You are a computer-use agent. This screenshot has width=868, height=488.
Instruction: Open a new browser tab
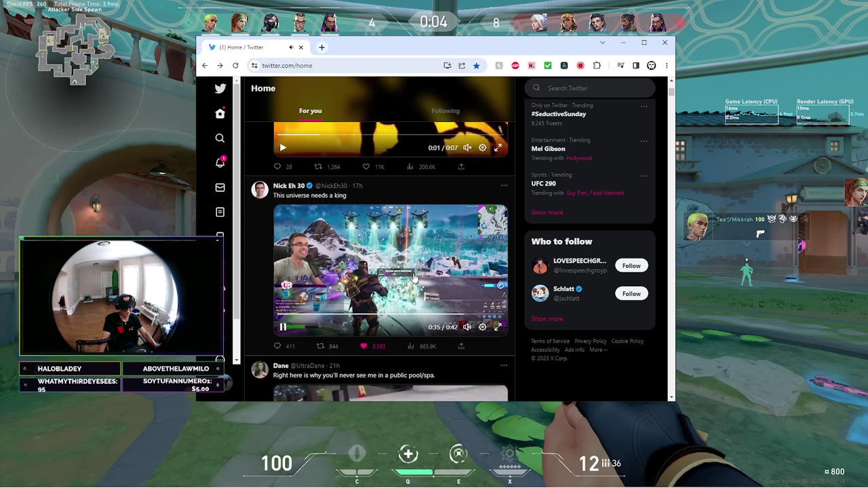[321, 47]
